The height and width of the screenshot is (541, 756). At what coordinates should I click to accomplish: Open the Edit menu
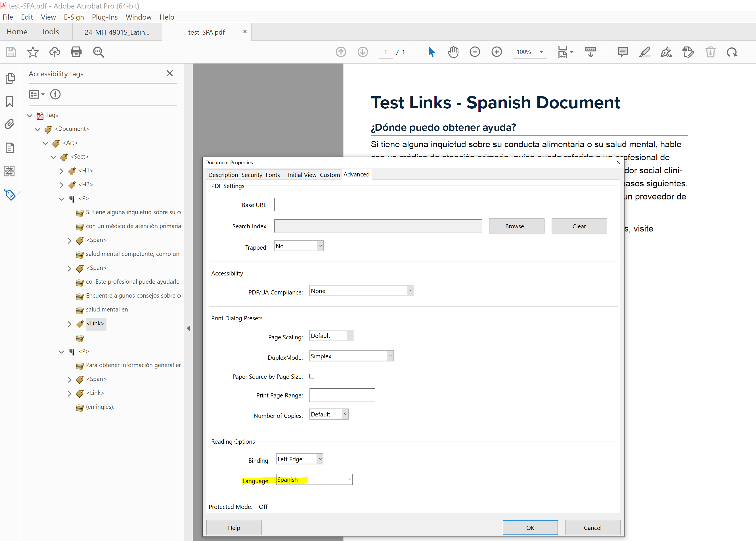[x=27, y=17]
